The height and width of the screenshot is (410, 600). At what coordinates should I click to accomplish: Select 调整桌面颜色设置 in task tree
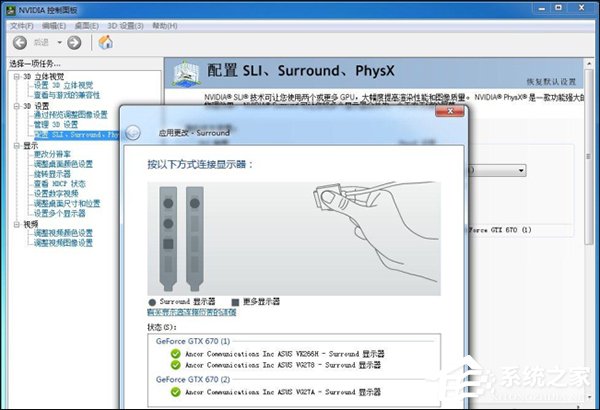64,164
